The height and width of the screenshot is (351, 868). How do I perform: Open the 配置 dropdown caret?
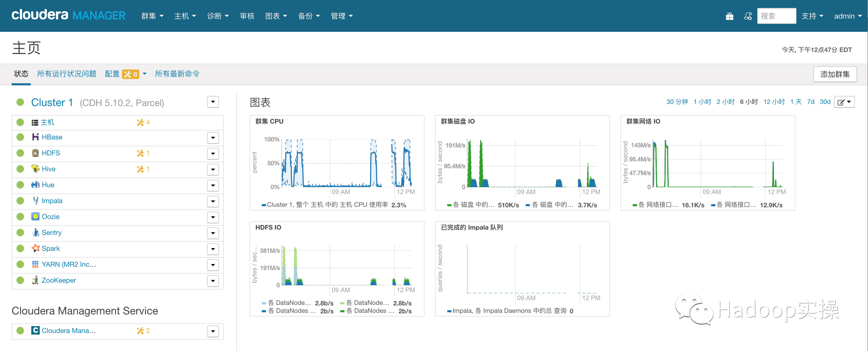tap(145, 74)
